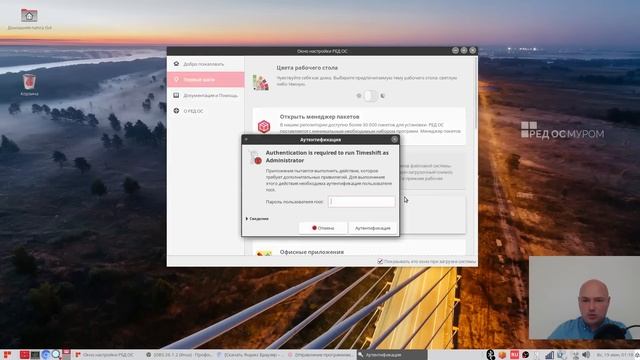This screenshot has width=640, height=360.
Task: Choose the light theme sun icon
Action: tap(359, 96)
